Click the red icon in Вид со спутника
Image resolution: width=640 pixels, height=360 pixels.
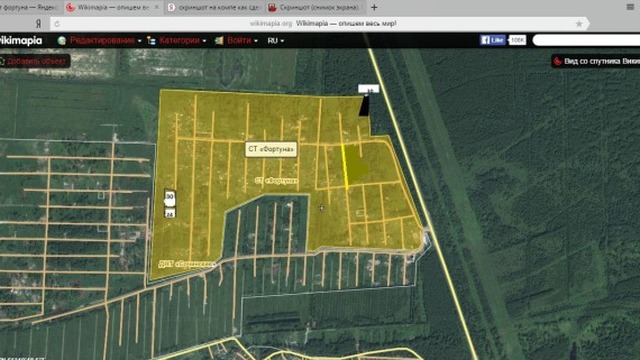(558, 62)
